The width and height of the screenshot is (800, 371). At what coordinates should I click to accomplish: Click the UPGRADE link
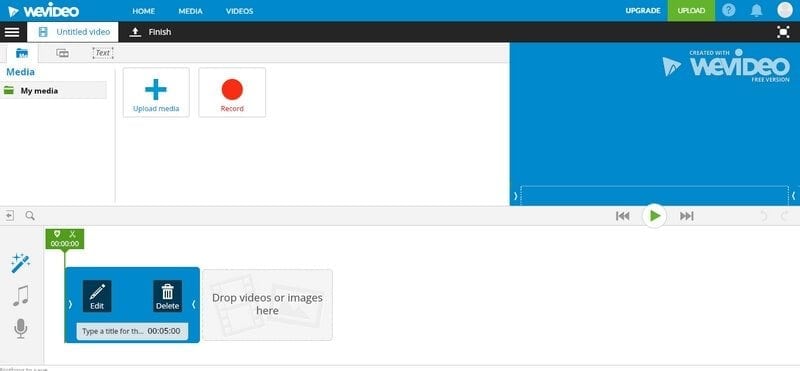pyautogui.click(x=643, y=10)
